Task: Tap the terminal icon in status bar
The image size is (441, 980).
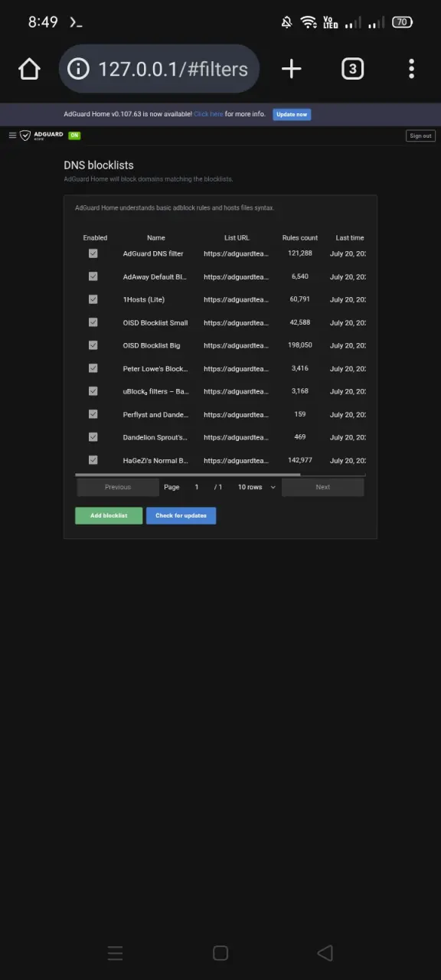Action: 76,22
